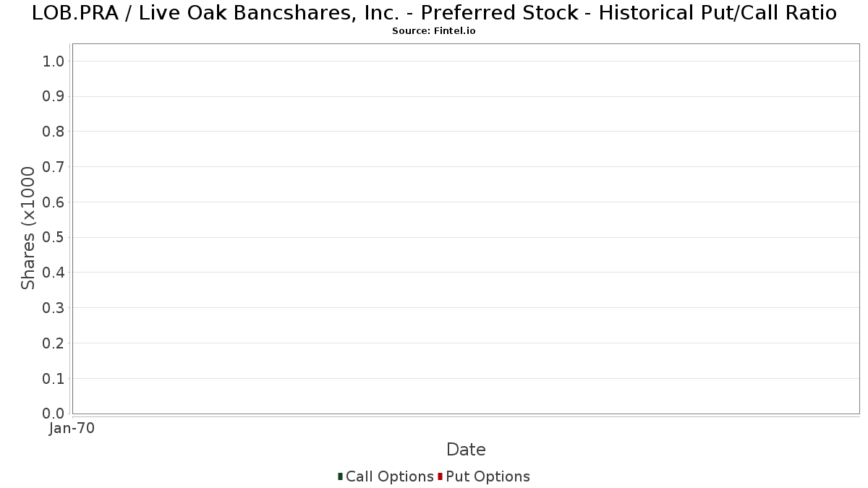Click the 0.1 y-axis tick label

54,378
